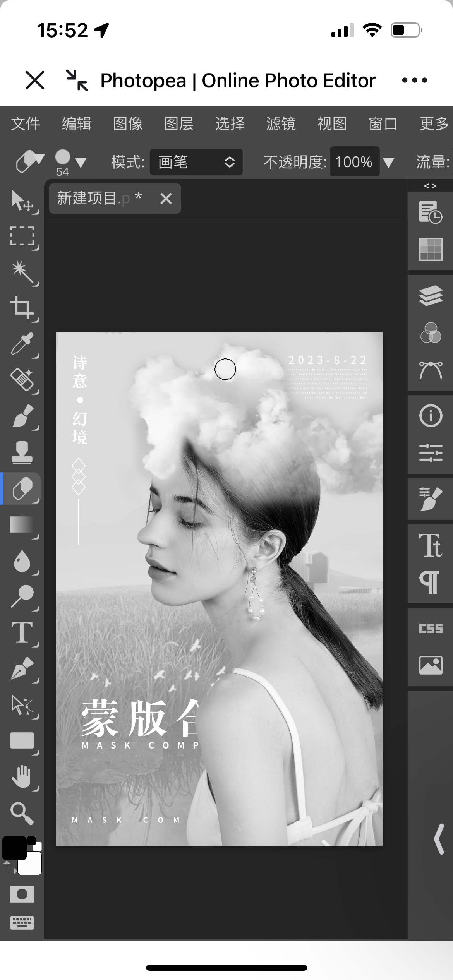This screenshot has height=980, width=453.
Task: Open the 文件 menu
Action: 26,124
